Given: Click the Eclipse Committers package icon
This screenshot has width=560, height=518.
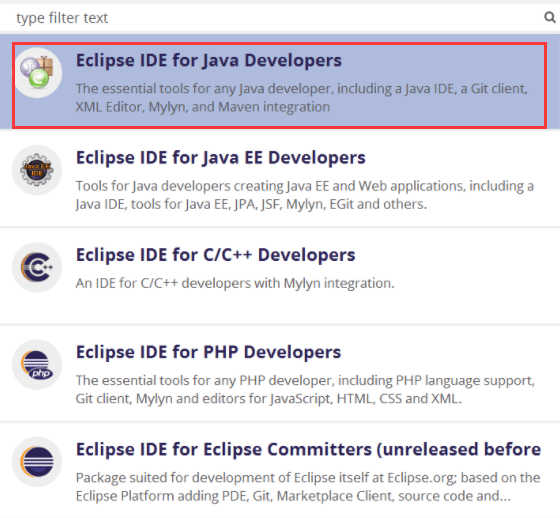Looking at the screenshot, I should pyautogui.click(x=37, y=462).
